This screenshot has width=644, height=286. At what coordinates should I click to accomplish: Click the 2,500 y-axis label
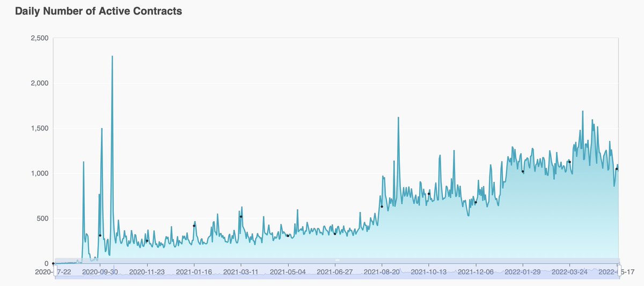pyautogui.click(x=40, y=38)
